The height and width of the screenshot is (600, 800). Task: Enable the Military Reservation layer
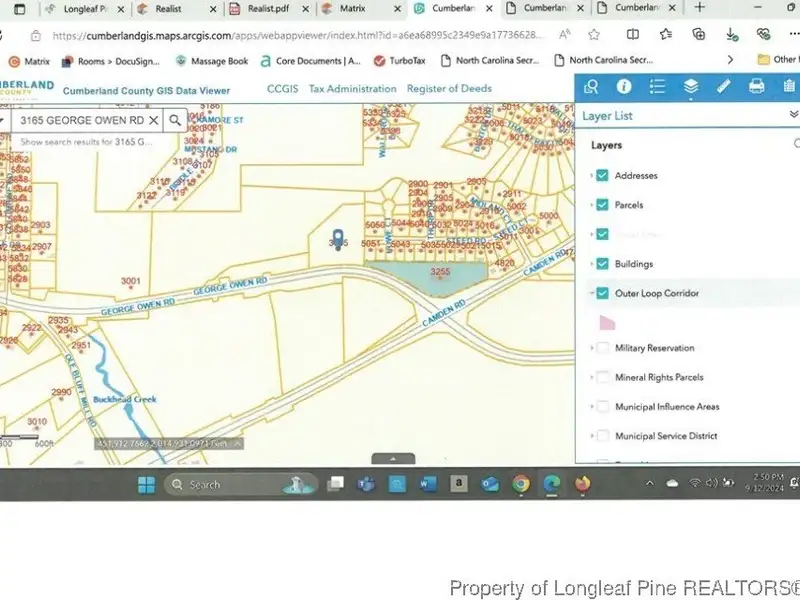coord(603,348)
